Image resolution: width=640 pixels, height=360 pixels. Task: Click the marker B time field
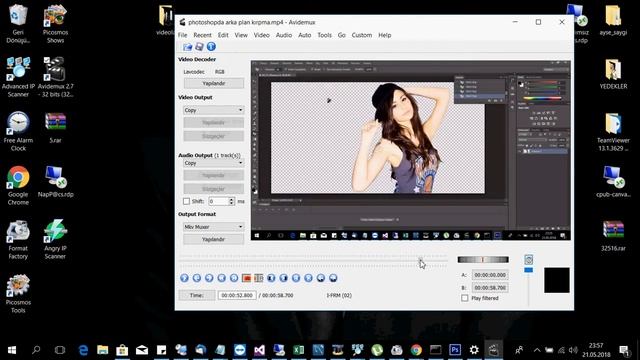tap(490, 288)
